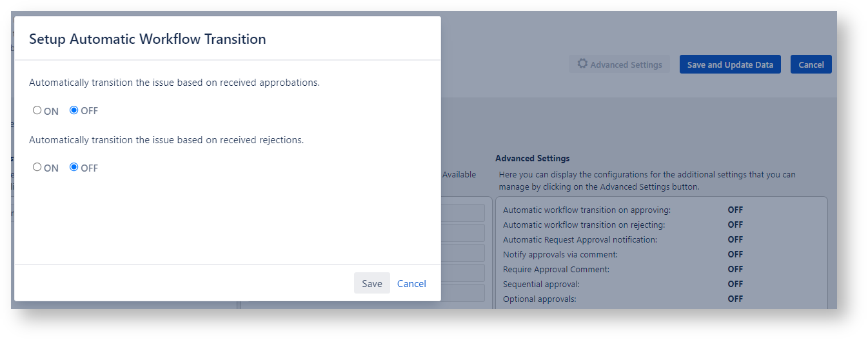Select the Automatic workflow transition on approving row
This screenshot has height=340, width=868.
point(586,210)
